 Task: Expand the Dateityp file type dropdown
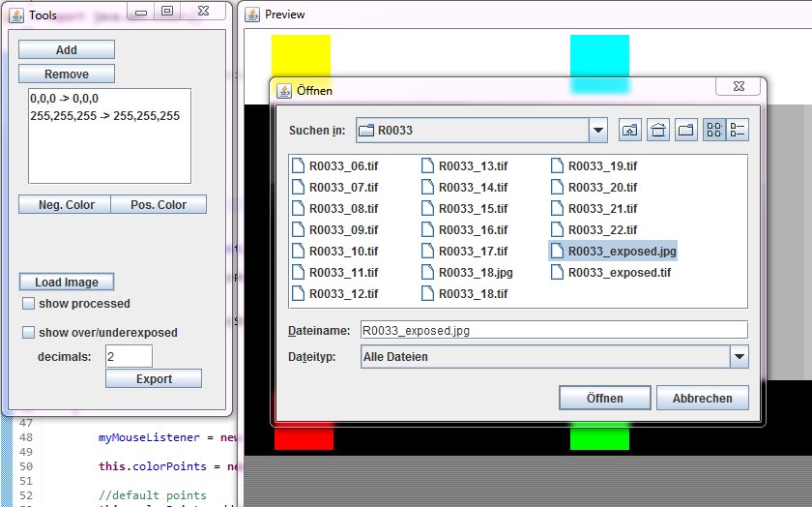(x=739, y=357)
